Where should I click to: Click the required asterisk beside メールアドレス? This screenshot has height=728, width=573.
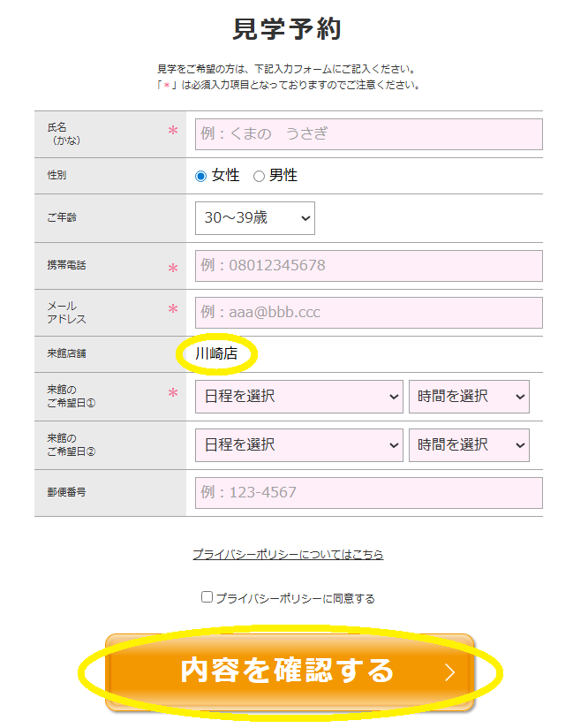tap(173, 309)
